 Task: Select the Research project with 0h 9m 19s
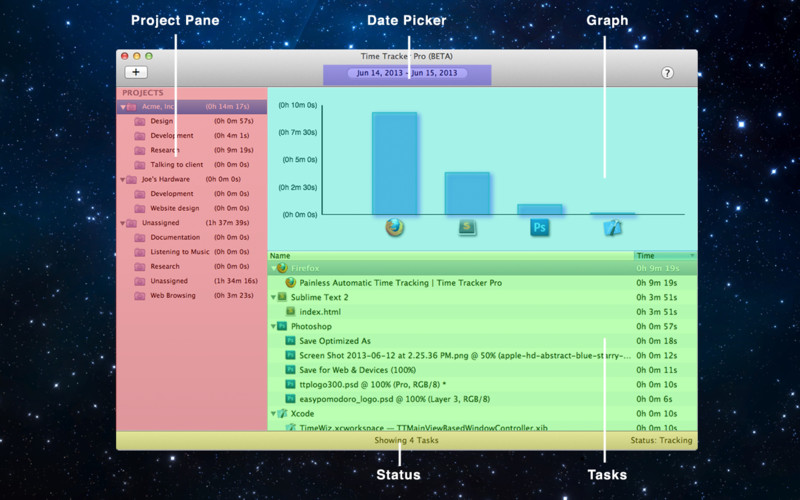coord(165,151)
